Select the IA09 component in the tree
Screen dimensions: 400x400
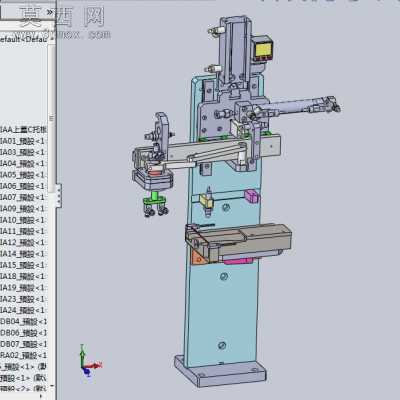pyautogui.click(x=23, y=209)
